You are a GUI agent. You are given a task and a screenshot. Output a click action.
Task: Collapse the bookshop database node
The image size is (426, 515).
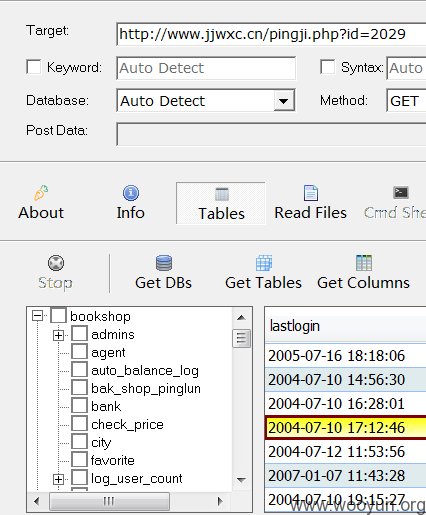[38, 316]
